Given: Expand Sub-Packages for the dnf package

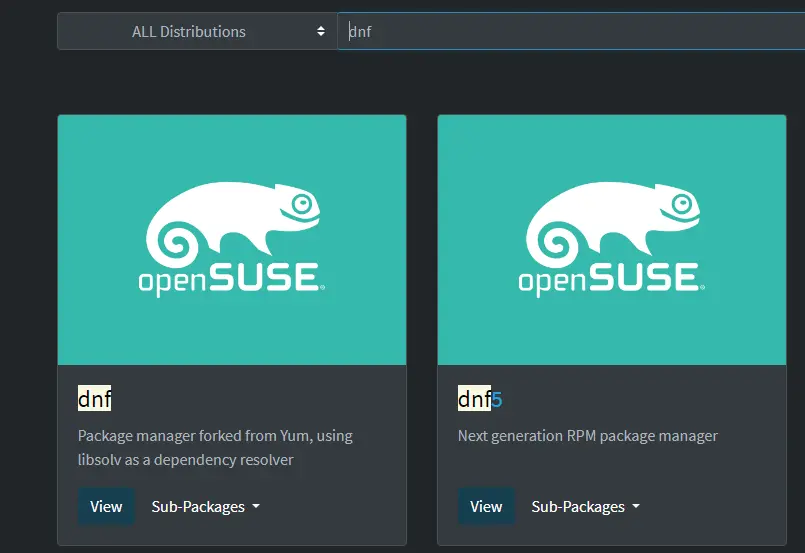Looking at the screenshot, I should (x=205, y=506).
